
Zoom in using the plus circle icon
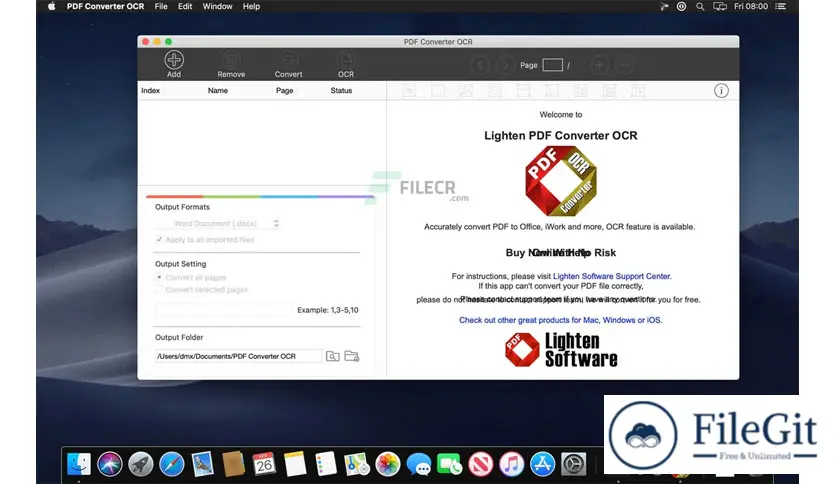[x=599, y=65]
